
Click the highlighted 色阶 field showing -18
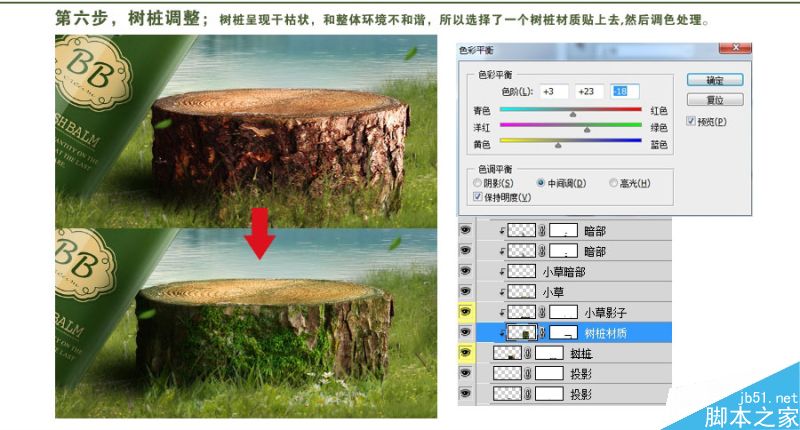[x=624, y=91]
